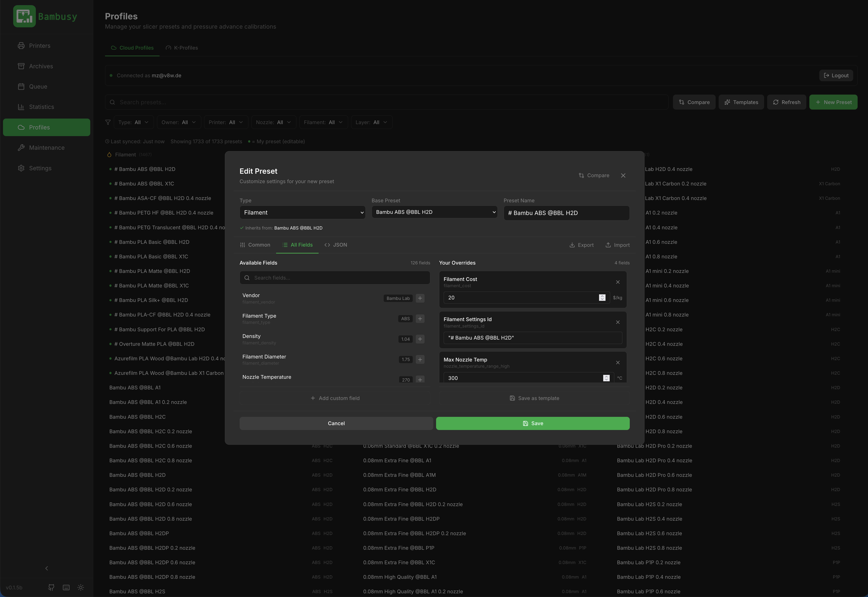The height and width of the screenshot is (597, 868).
Task: Adjust Max Nozzle Temp with stepper arrows
Action: pyautogui.click(x=606, y=378)
